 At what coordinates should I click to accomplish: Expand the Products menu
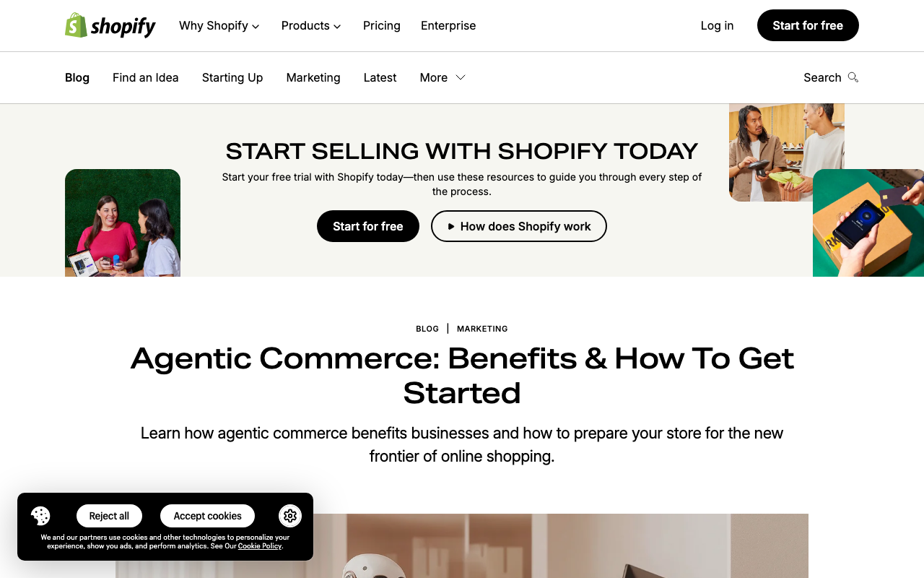311,25
